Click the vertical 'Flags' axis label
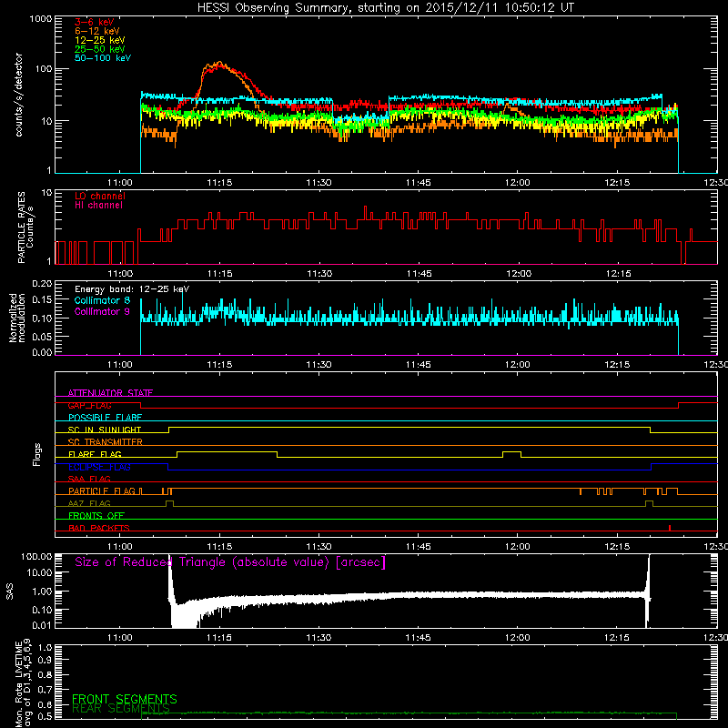 click(37, 454)
